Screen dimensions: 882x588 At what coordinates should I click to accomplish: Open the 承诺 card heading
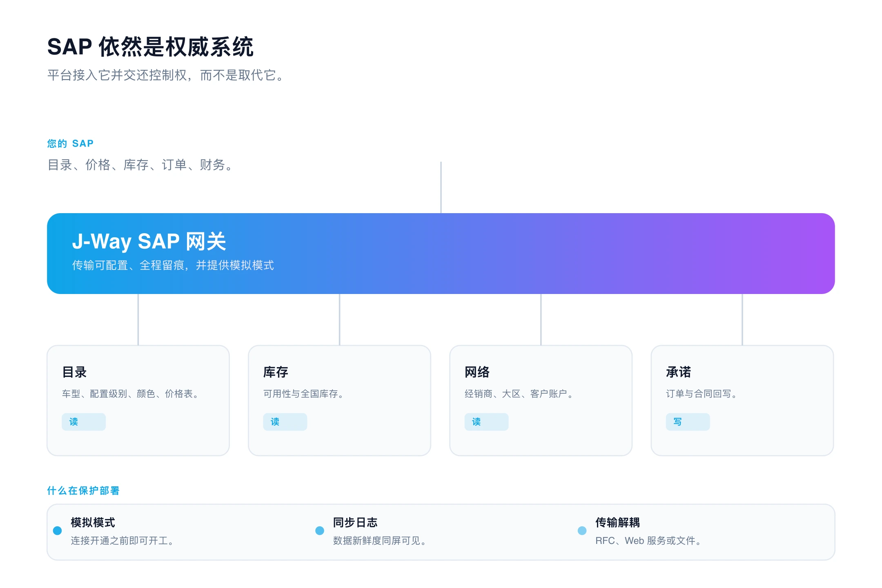pyautogui.click(x=678, y=372)
